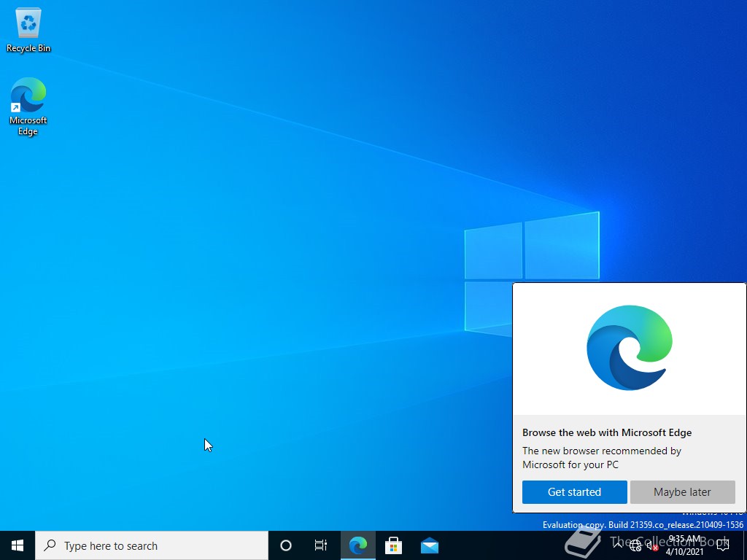Open Microsoft Store from the taskbar
747x560 pixels.
point(393,545)
